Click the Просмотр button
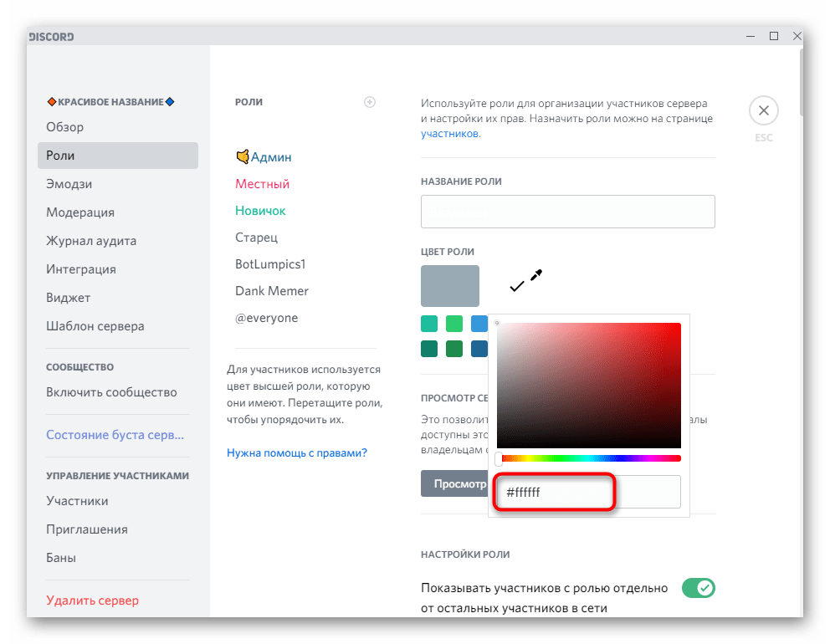The image size is (830, 644). (454, 483)
